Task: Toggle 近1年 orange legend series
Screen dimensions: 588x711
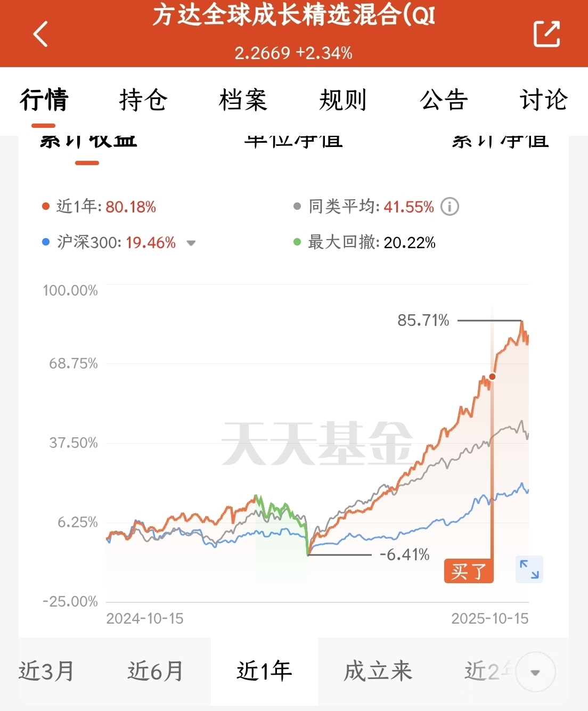Action: [99, 207]
